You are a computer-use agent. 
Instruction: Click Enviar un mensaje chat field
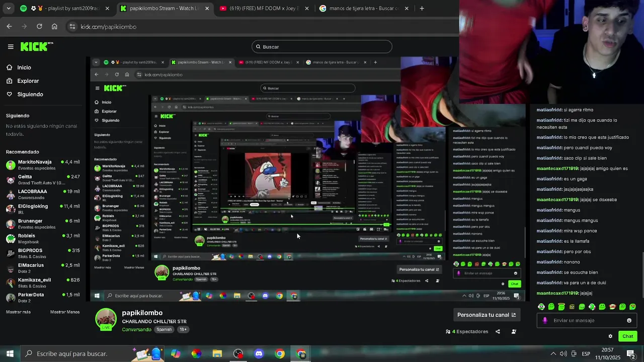click(586, 320)
